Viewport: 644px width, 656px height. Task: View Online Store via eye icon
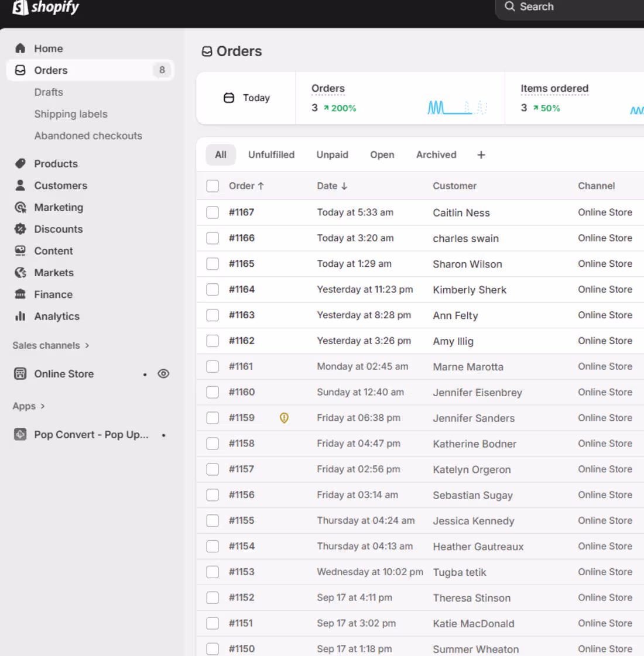click(163, 373)
